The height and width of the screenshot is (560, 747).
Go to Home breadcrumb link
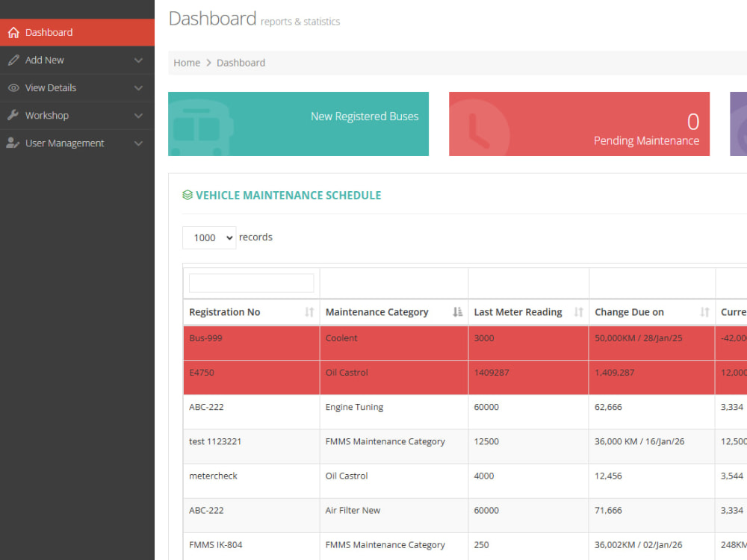point(187,63)
